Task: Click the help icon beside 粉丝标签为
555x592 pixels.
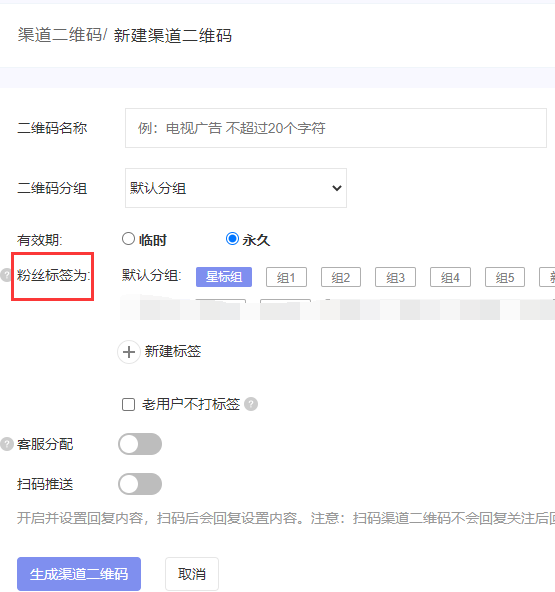Action: click(x=6, y=275)
